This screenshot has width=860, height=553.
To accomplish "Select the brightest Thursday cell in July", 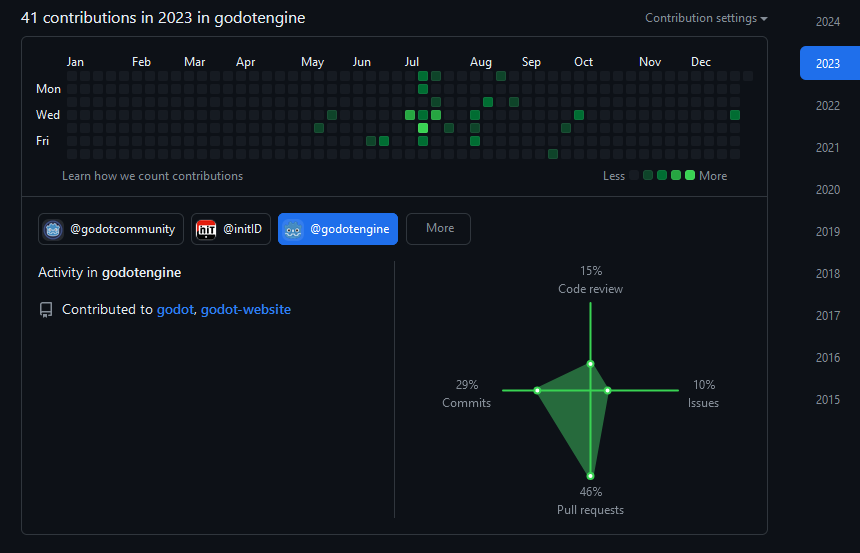I will pyautogui.click(x=423, y=128).
